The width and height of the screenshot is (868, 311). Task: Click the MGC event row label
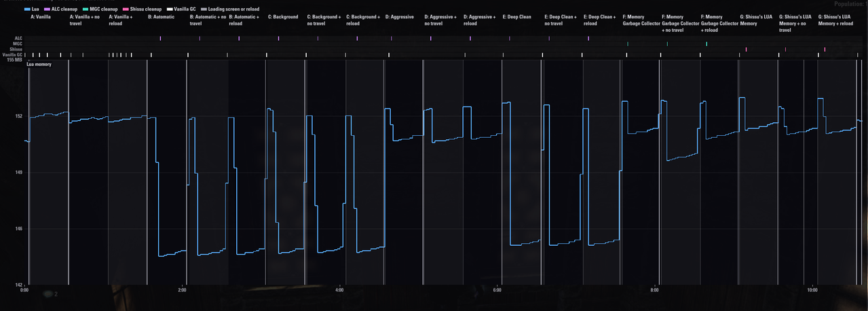[18, 43]
